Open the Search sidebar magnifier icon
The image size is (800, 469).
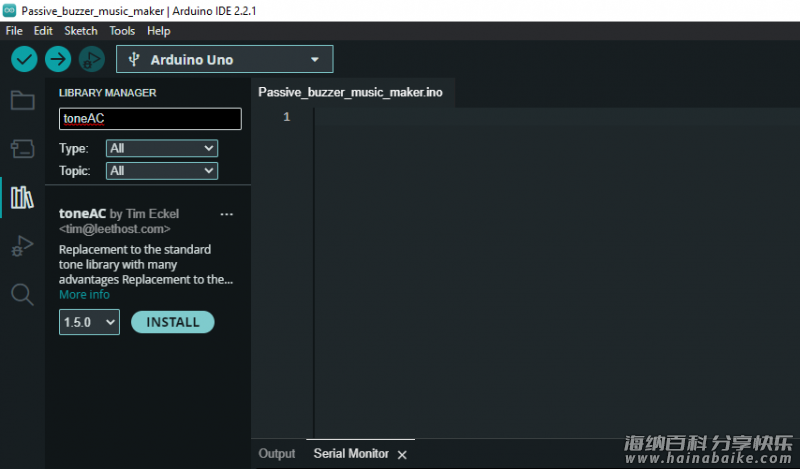click(x=22, y=294)
